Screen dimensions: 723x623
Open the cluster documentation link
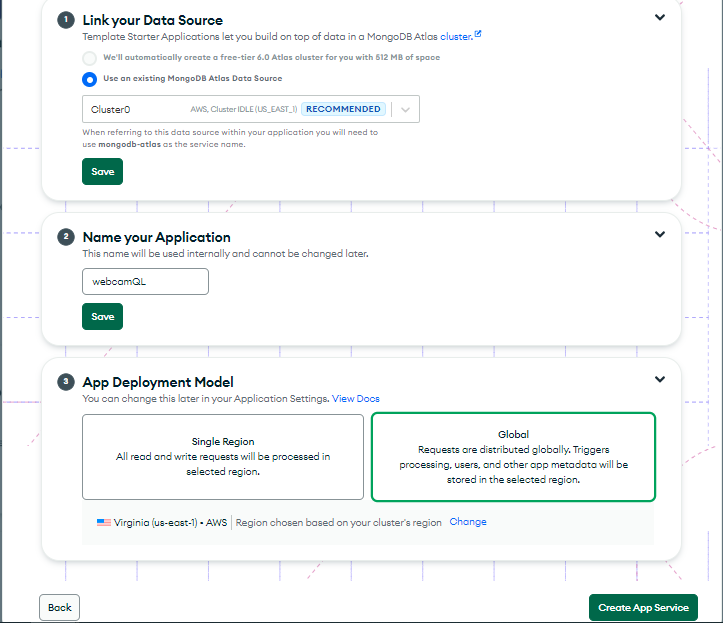456,36
